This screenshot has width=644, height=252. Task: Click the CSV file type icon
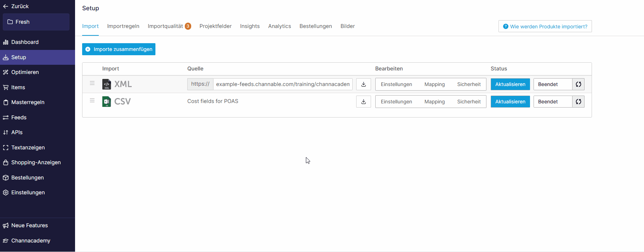click(x=107, y=102)
